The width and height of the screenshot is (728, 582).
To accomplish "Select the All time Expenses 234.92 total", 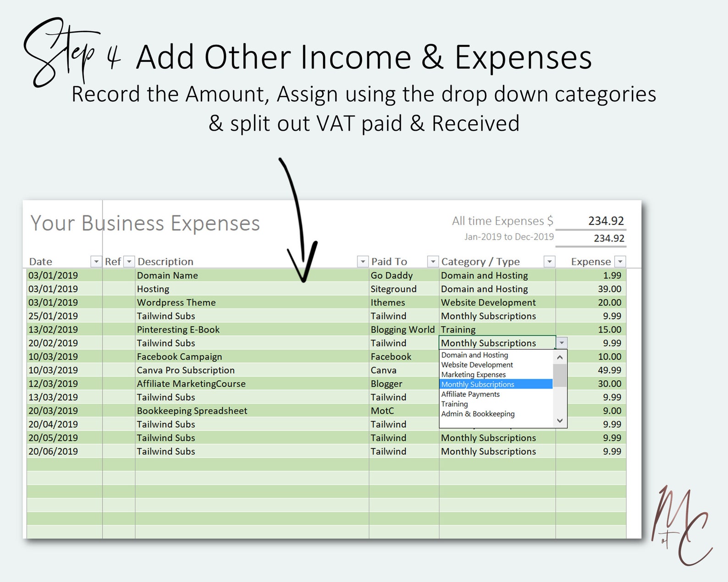I will pyautogui.click(x=591, y=221).
